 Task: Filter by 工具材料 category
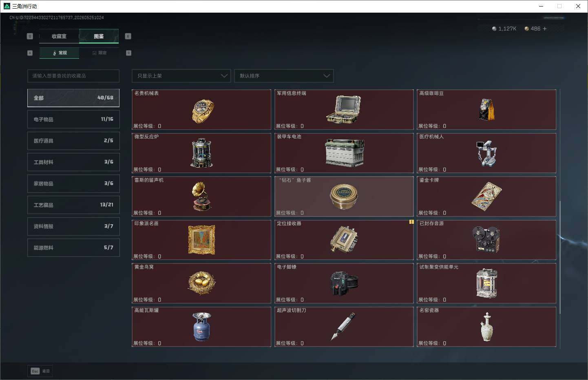click(x=73, y=162)
